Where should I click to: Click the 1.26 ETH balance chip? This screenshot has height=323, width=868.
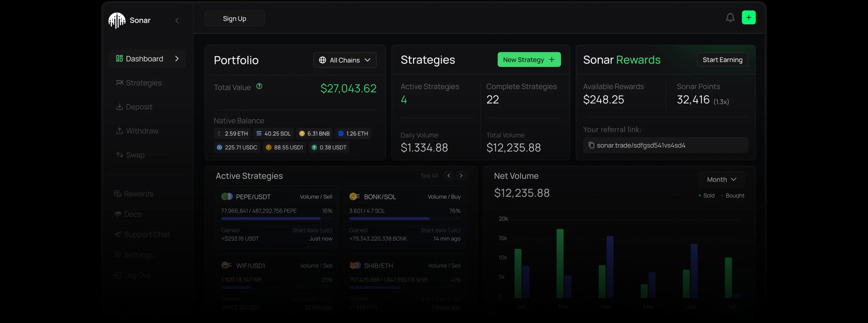(x=353, y=133)
